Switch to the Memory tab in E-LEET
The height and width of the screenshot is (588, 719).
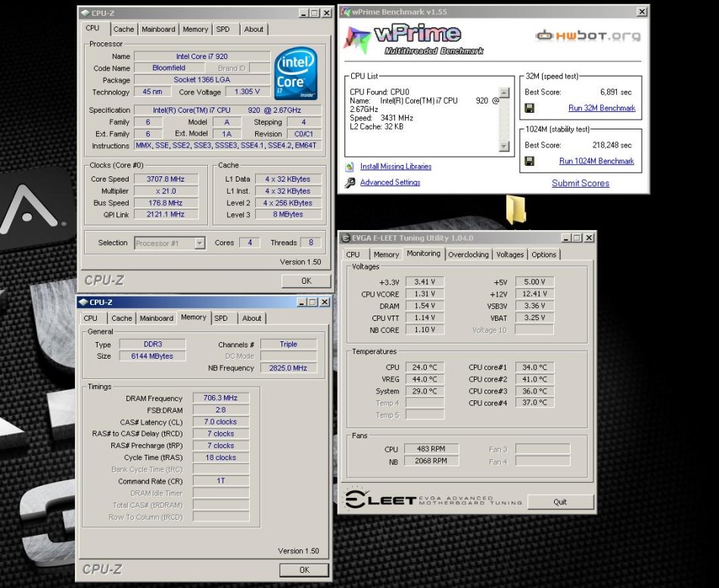tap(386, 254)
